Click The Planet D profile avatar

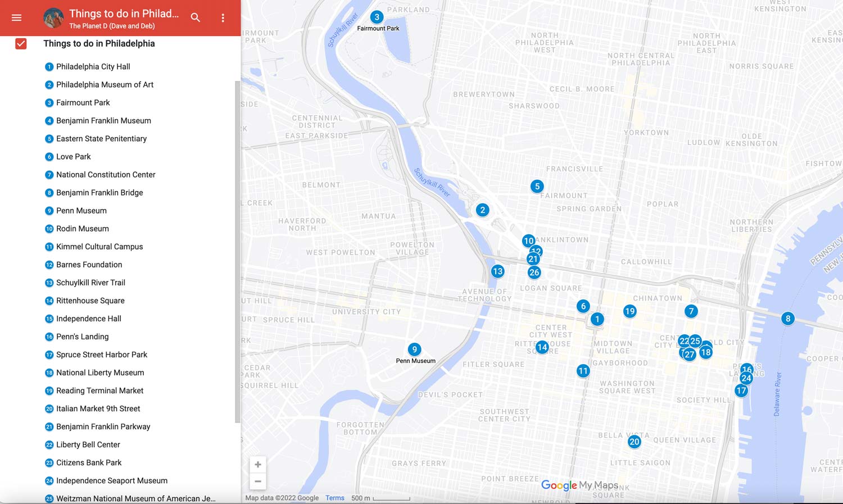coord(53,18)
